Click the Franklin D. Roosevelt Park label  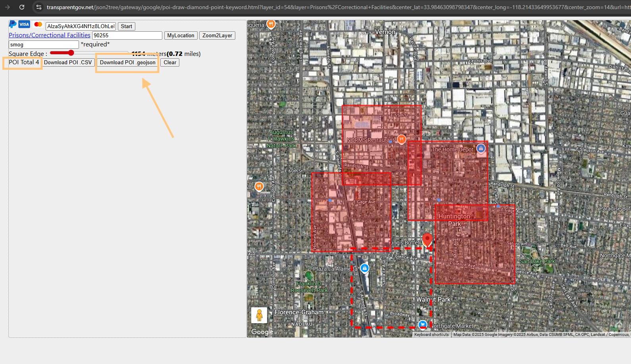click(x=309, y=287)
